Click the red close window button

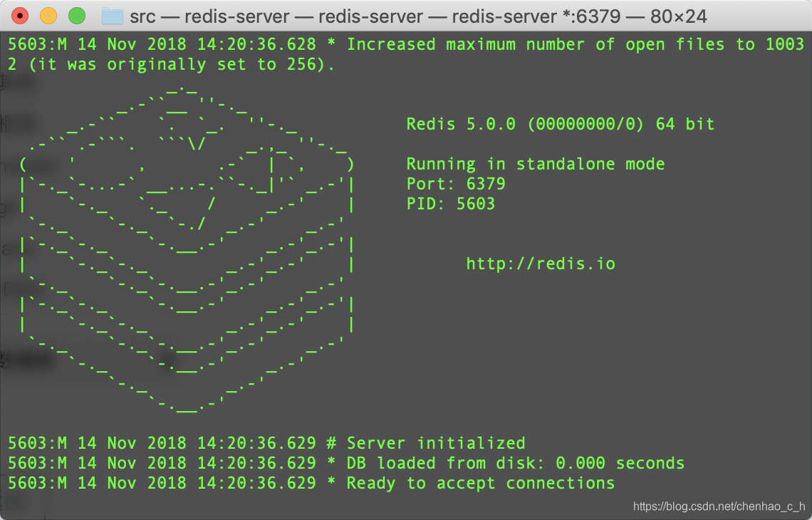[x=20, y=16]
